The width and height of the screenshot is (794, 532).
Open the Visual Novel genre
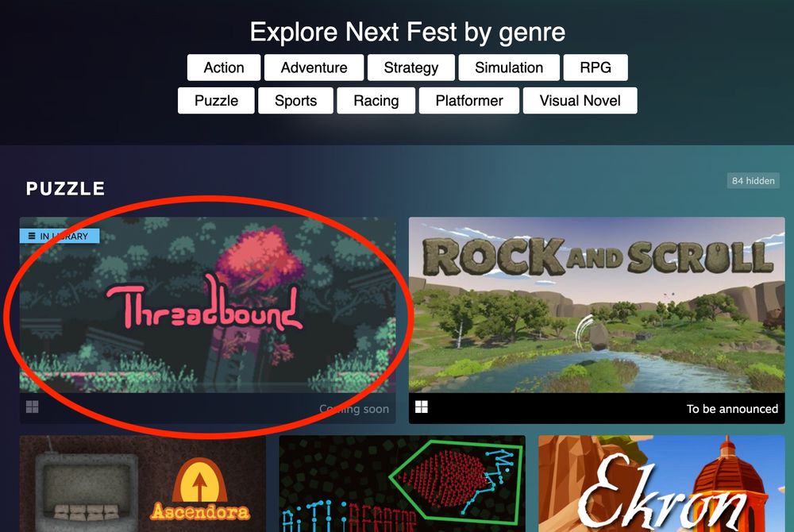[580, 100]
